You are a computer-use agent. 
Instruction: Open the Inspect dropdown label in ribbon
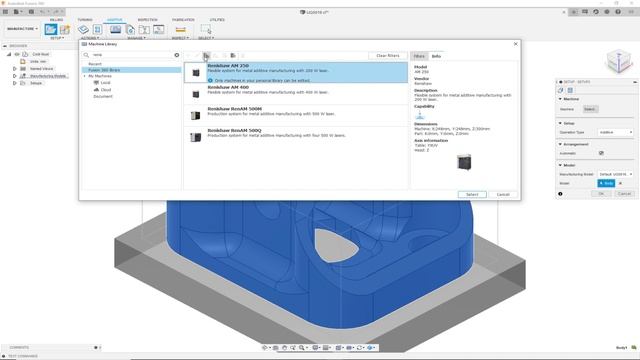coord(180,38)
